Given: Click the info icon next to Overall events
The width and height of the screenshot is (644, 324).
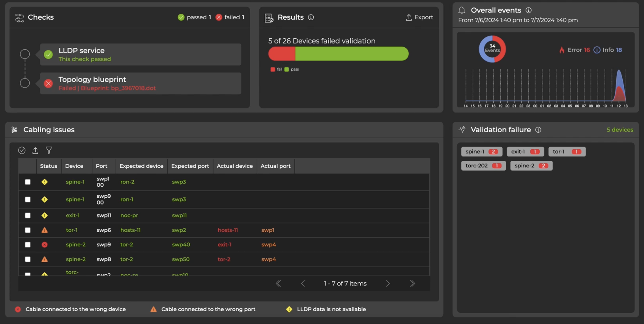Looking at the screenshot, I should 528,10.
